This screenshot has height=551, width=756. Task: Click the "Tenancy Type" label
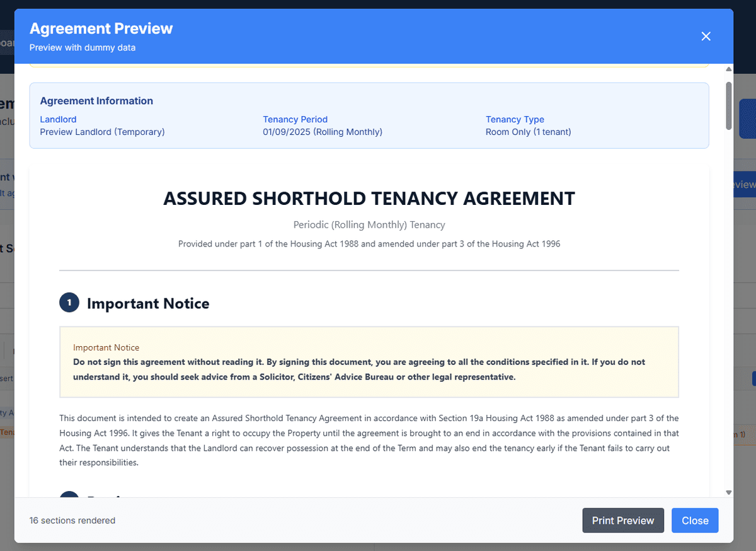(515, 119)
